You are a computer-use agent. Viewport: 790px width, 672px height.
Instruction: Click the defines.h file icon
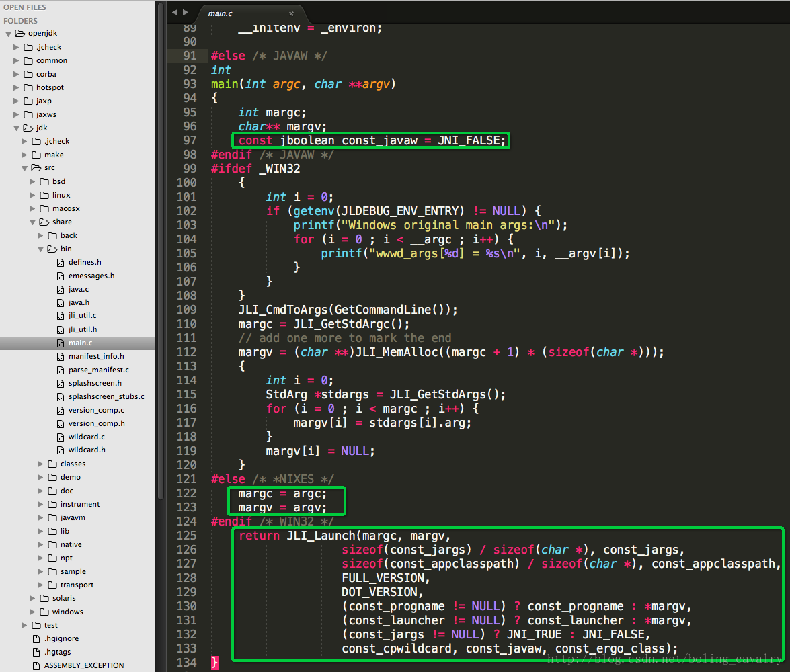pos(61,263)
